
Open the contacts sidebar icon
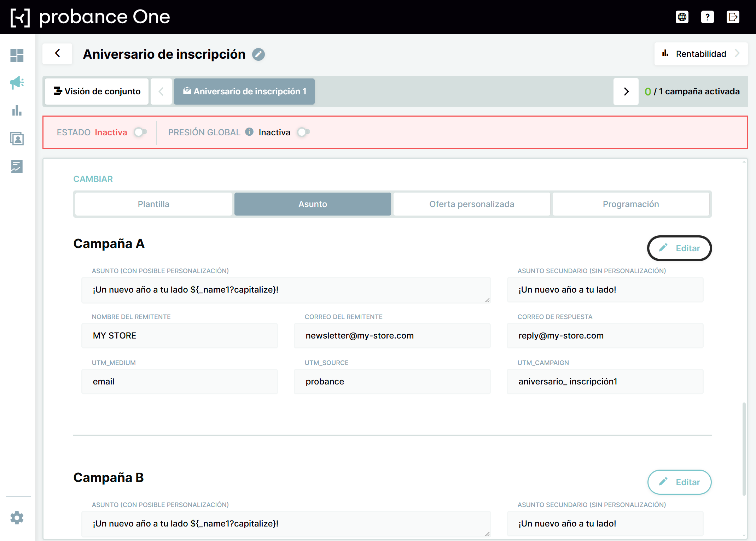click(x=17, y=139)
